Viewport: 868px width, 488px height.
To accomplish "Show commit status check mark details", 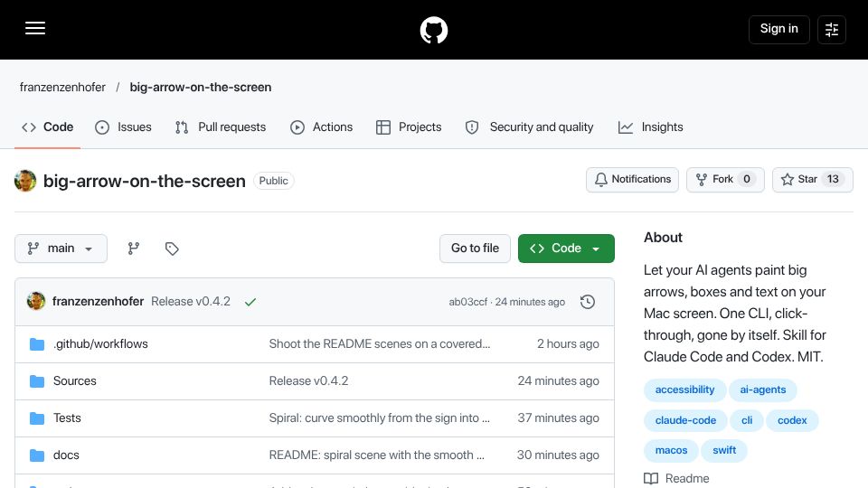I will pos(250,302).
